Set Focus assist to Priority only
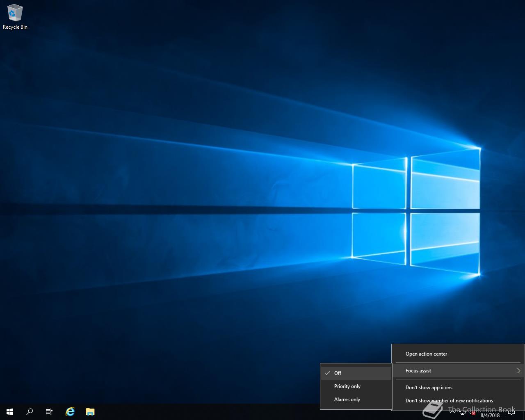Viewport: 525px width, 420px height. coord(356,386)
